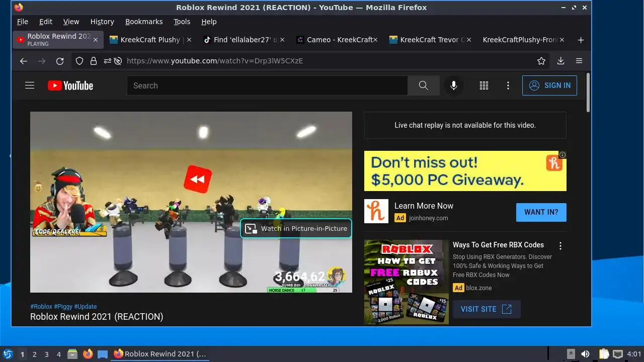644x362 pixels.
Task: Focus the YouTube Search input field
Action: pos(267,85)
